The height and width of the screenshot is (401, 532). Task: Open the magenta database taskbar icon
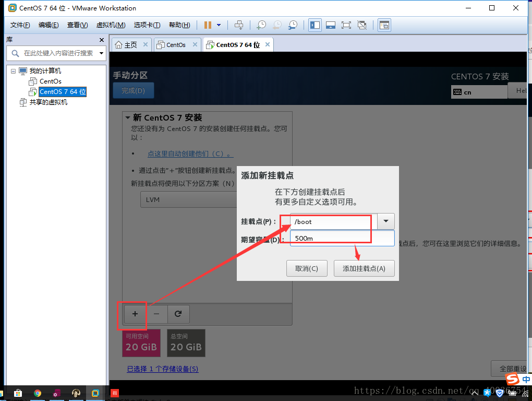57,393
